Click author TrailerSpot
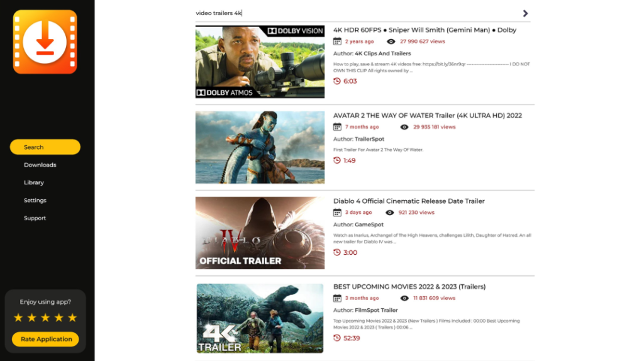The image size is (644, 361). [369, 139]
